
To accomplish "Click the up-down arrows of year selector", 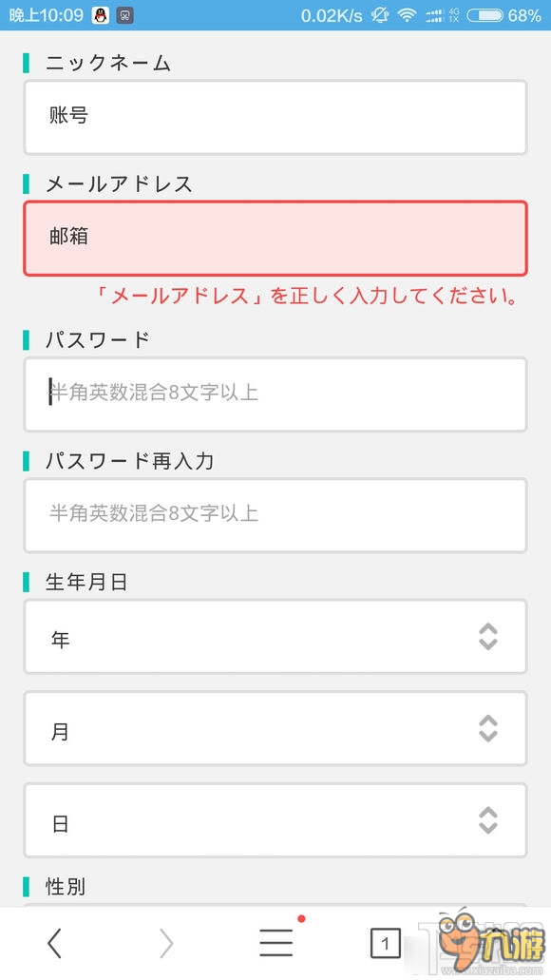I will 488,637.
